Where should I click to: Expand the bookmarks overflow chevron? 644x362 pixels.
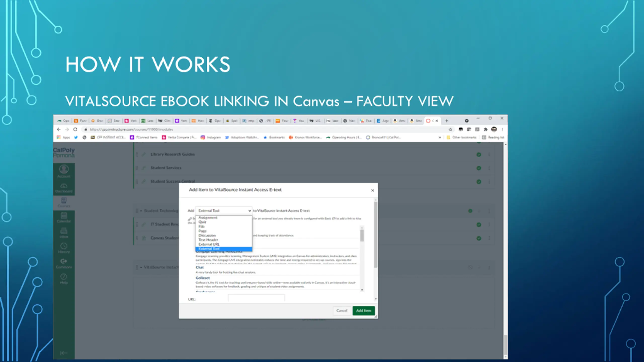pos(440,137)
